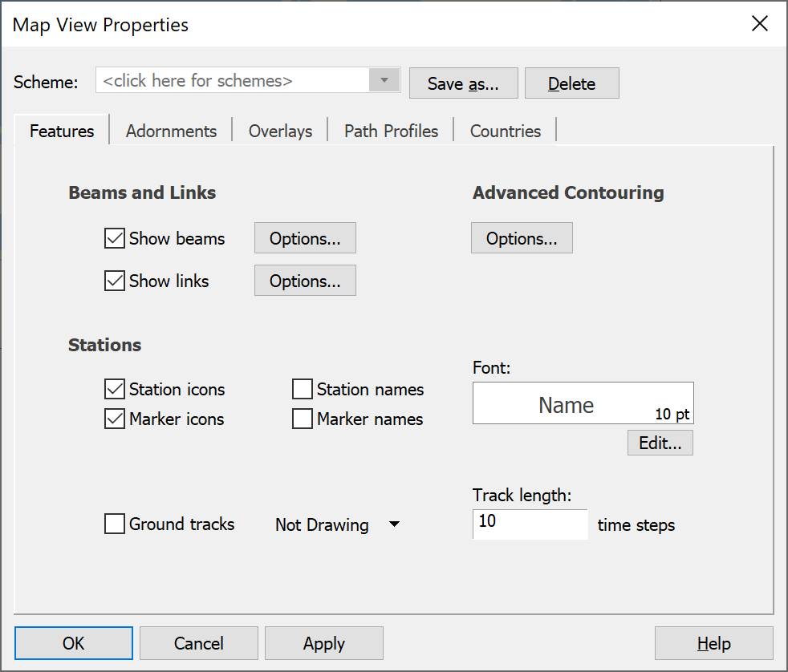Go to the Countries tab
788x672 pixels.
505,131
